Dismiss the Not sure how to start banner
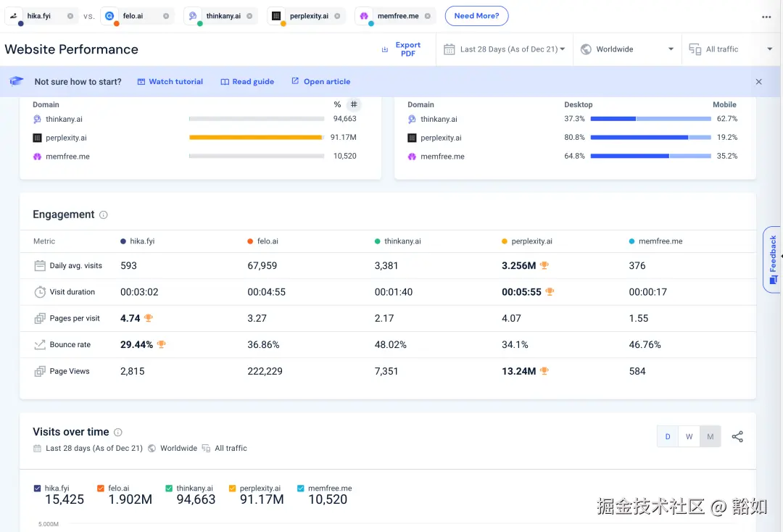The height and width of the screenshot is (532, 783). pos(758,81)
